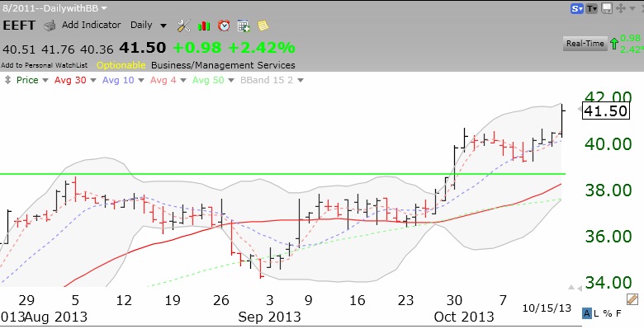Click the gray left triangle near 34.00

click(579, 289)
